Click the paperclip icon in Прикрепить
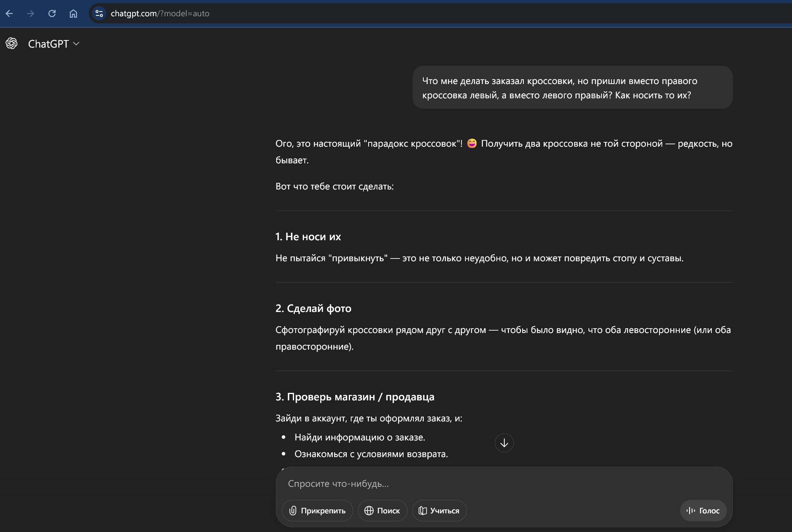The height and width of the screenshot is (532, 792). coord(293,511)
